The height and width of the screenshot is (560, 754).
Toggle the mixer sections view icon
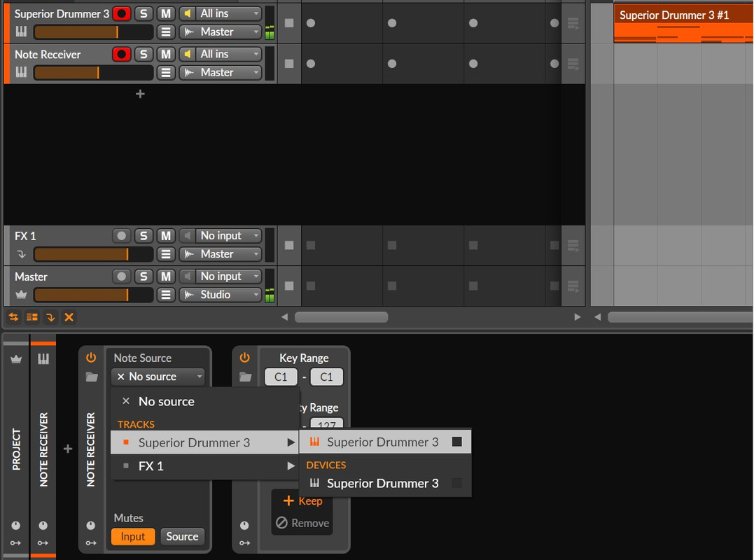coord(32,317)
